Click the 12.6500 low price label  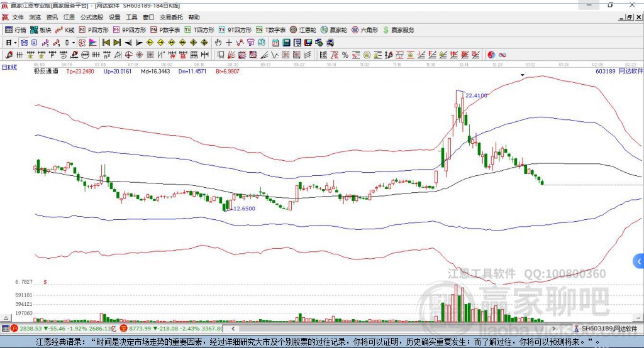tap(245, 209)
